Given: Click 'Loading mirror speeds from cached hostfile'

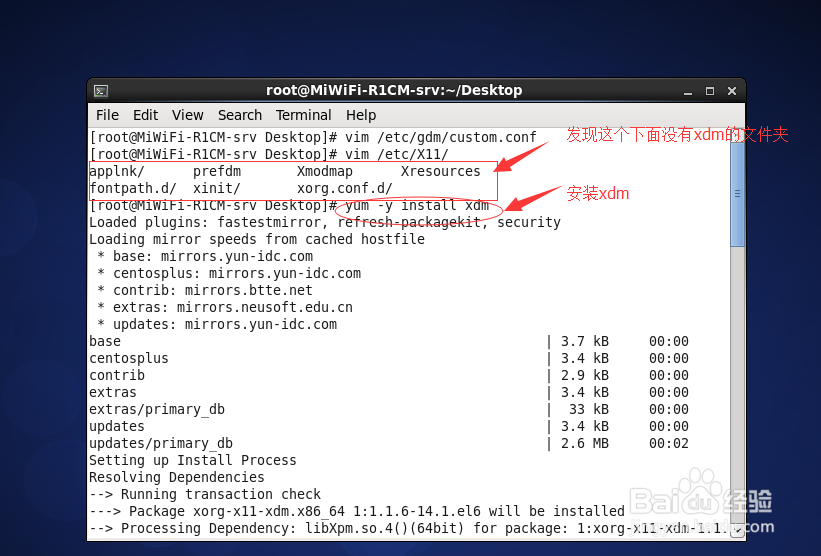Looking at the screenshot, I should click(x=257, y=239).
